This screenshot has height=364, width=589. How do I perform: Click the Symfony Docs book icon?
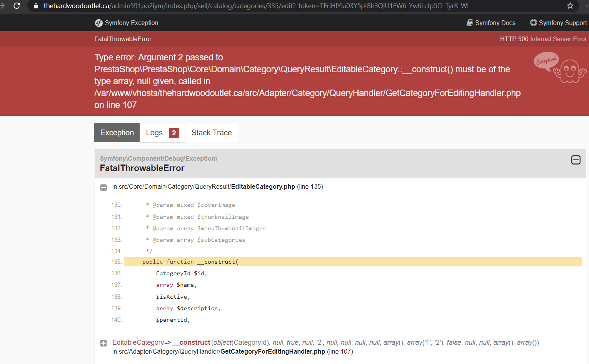tap(470, 23)
